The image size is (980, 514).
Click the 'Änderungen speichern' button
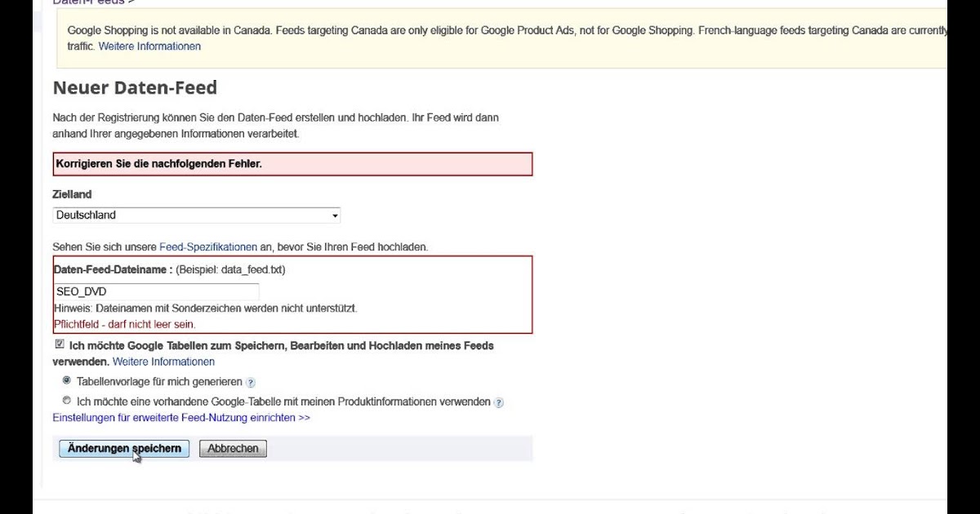click(x=124, y=449)
